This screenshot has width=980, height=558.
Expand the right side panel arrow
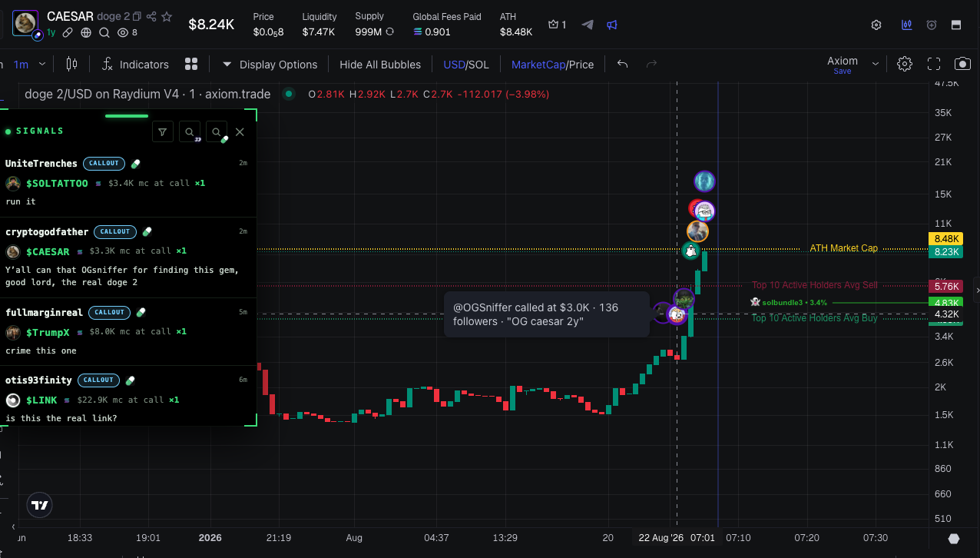[x=977, y=291]
